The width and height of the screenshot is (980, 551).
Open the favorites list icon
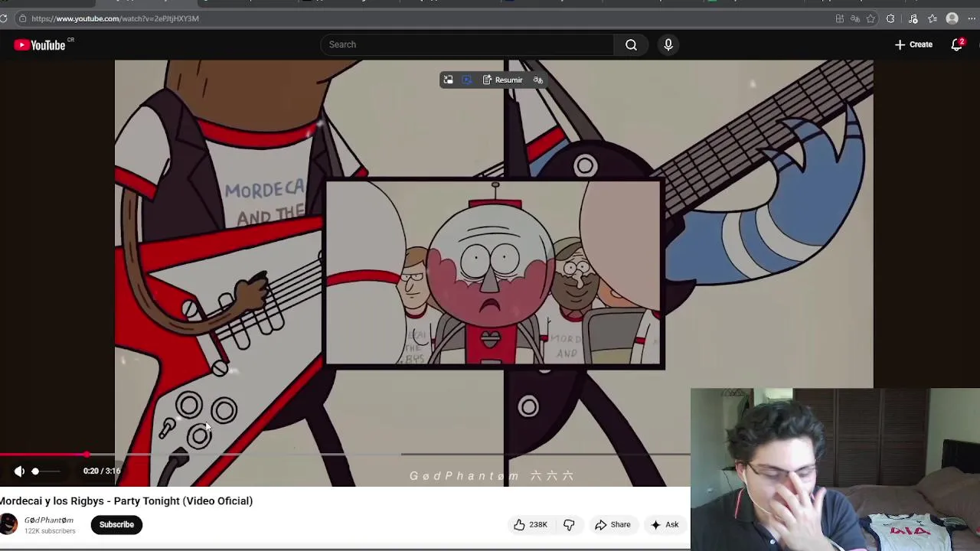933,18
